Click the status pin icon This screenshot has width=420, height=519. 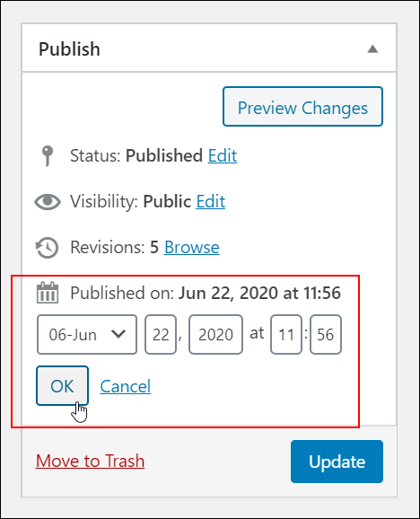tap(48, 156)
